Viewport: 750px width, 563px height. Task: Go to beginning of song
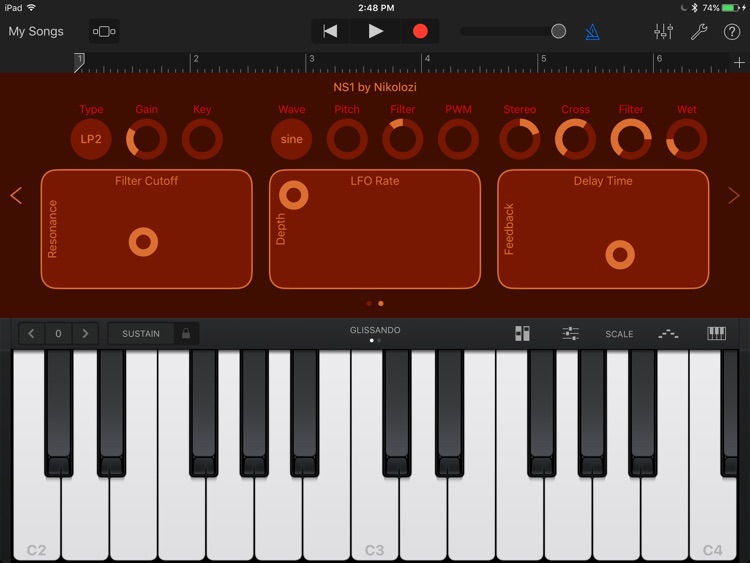[x=330, y=32]
